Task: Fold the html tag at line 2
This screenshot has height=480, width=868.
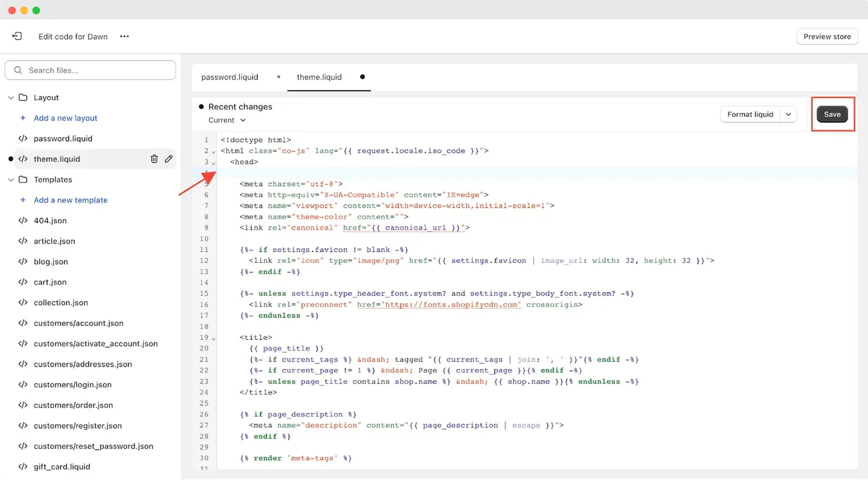Action: click(x=214, y=152)
